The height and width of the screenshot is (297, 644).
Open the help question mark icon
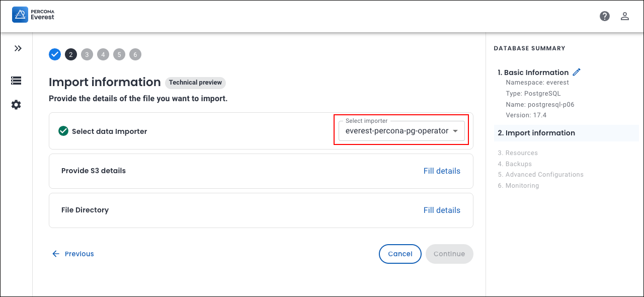pos(605,16)
